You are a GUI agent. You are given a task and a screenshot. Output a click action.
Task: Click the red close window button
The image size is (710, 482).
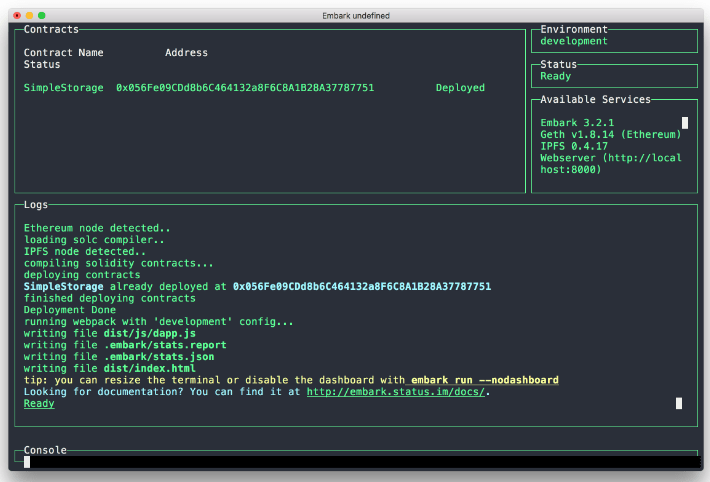(x=17, y=16)
